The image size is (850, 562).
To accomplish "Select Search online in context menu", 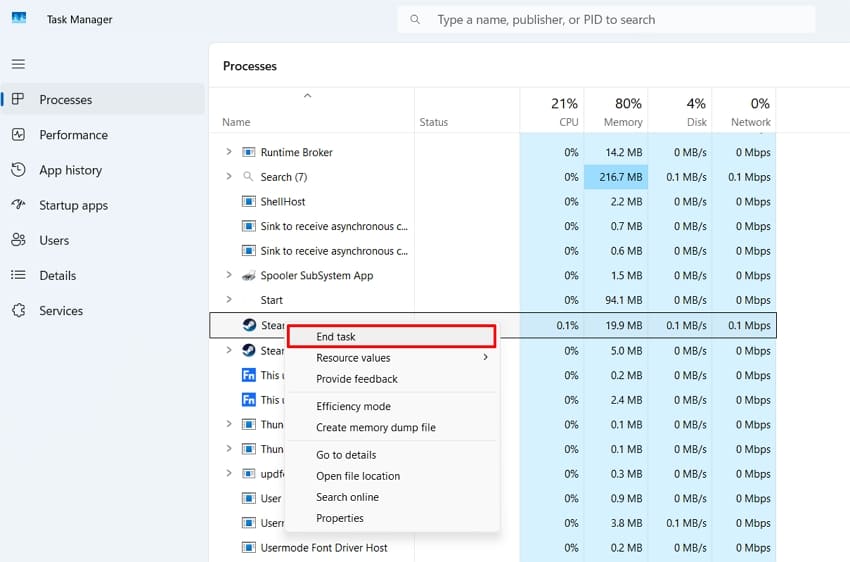I will [391, 497].
